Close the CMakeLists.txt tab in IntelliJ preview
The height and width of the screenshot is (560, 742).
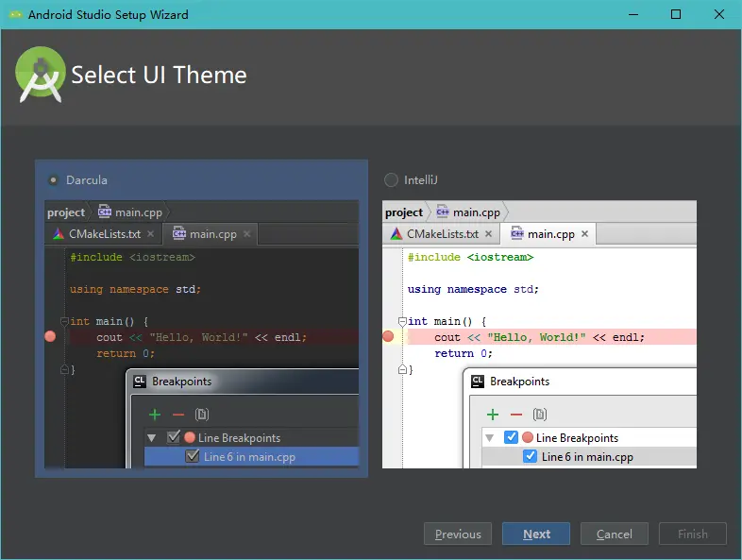488,234
